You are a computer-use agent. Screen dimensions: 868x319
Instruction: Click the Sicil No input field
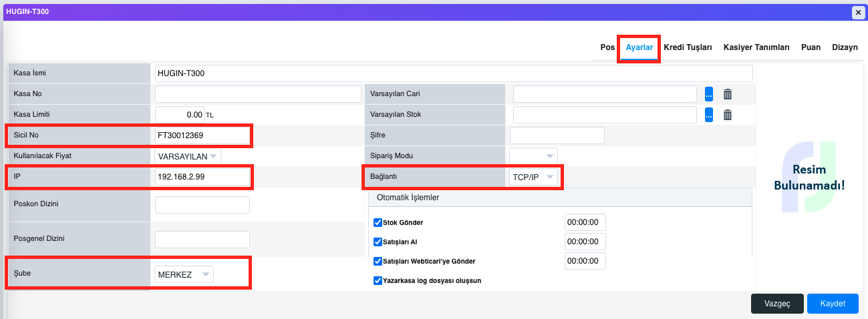coord(202,135)
